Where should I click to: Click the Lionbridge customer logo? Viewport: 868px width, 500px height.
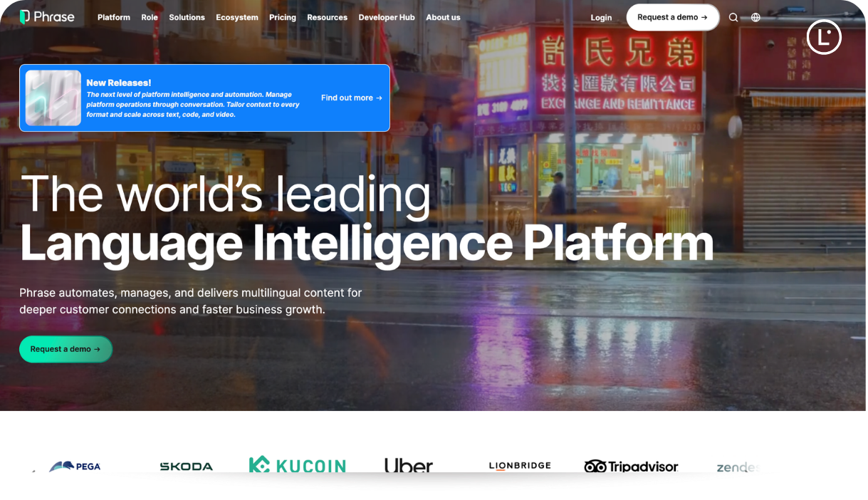520,466
